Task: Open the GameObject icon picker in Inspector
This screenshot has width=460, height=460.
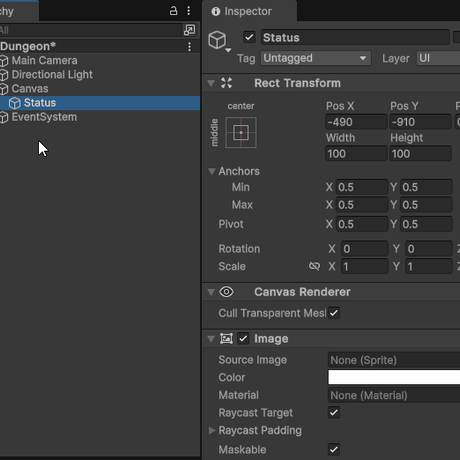Action: 219,41
